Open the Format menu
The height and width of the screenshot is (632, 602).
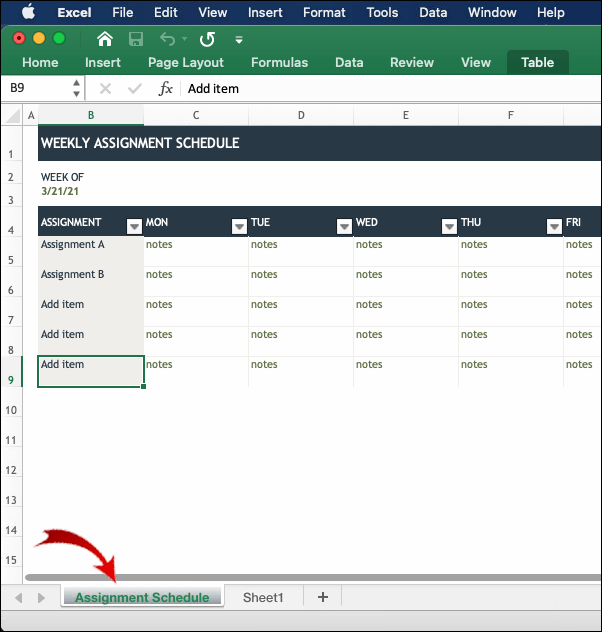click(324, 12)
